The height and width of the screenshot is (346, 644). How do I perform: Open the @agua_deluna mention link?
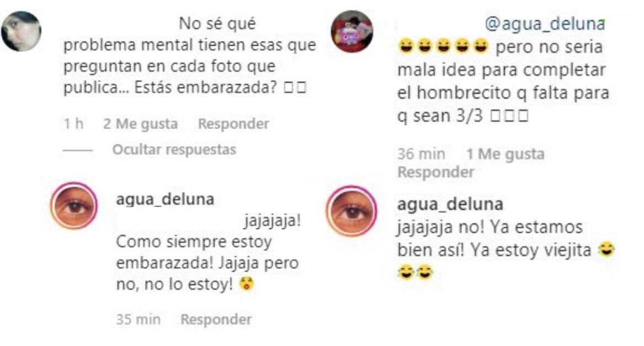coord(545,24)
